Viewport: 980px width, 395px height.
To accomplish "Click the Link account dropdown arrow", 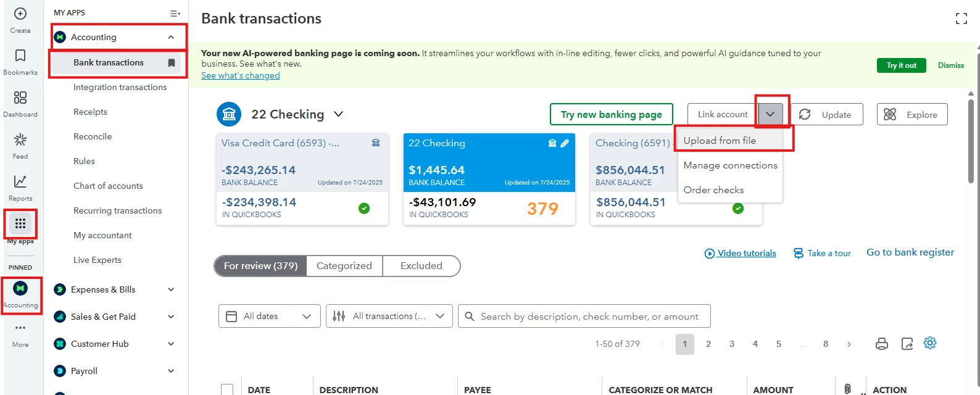I will pos(770,114).
